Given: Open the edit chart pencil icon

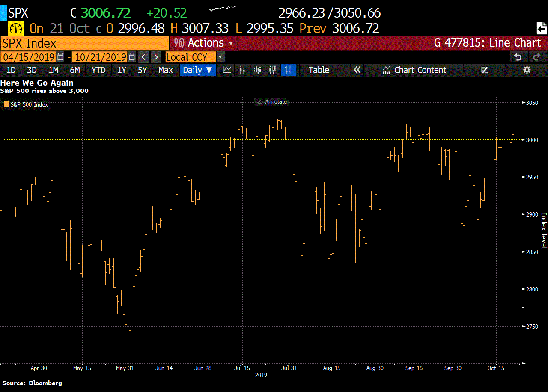Looking at the screenshot, I should coord(485,70).
